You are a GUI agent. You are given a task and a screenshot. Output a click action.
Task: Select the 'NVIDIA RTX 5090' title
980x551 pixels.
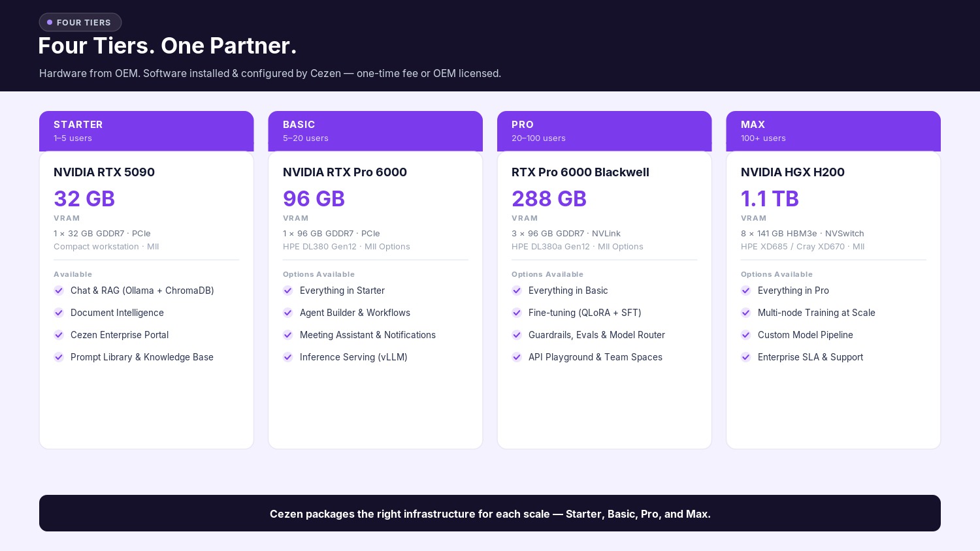pos(104,172)
